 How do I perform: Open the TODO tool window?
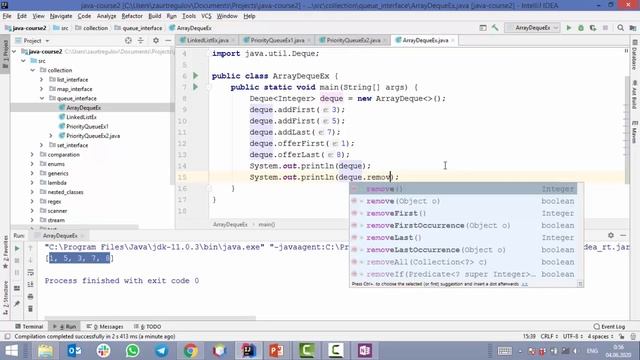pyautogui.click(x=147, y=327)
